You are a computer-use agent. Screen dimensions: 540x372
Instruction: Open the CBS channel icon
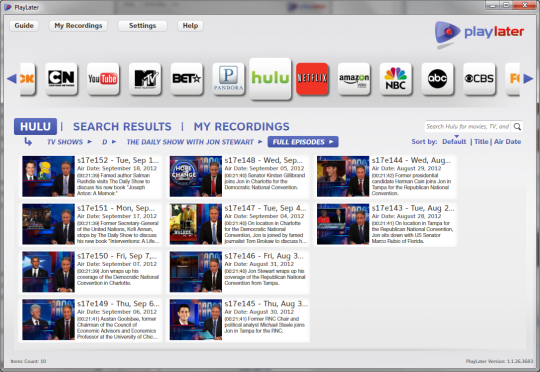tap(479, 79)
